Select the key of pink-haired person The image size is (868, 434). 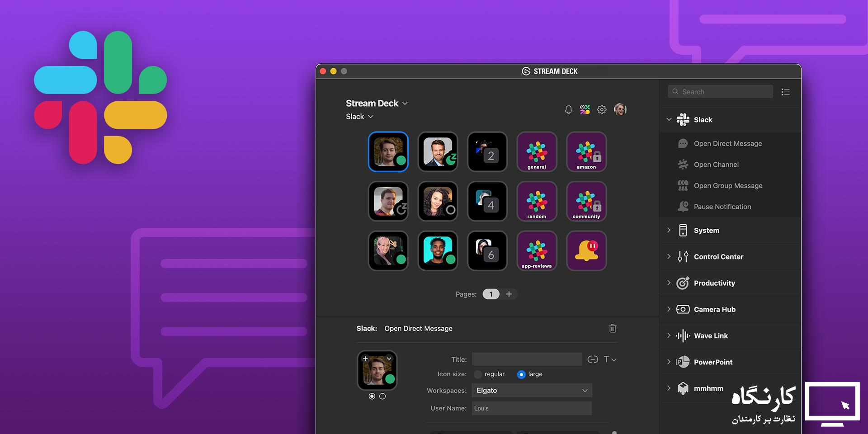point(388,251)
